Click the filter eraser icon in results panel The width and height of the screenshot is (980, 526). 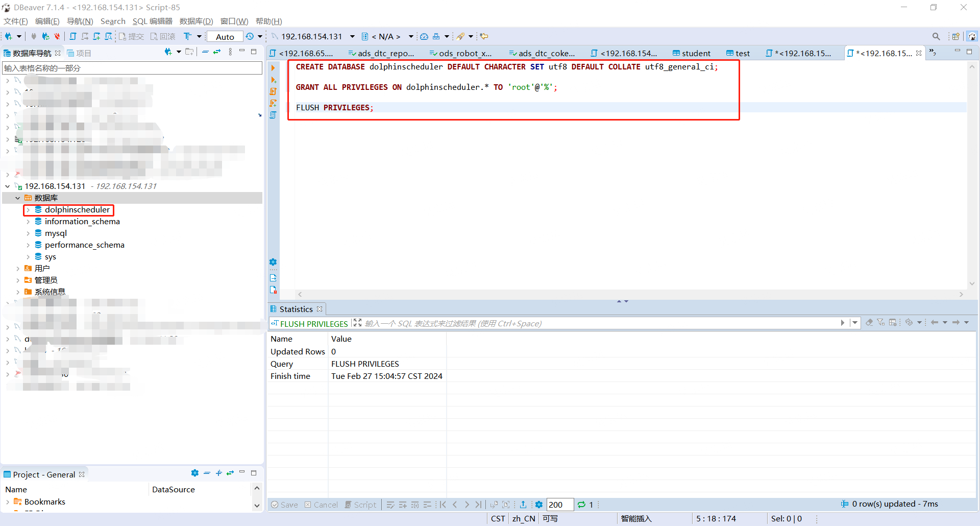coord(869,323)
